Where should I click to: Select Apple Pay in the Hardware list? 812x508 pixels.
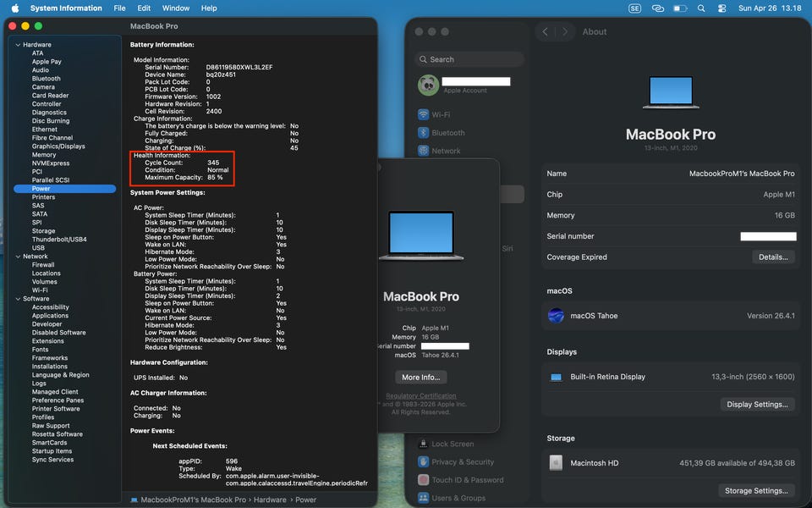[x=47, y=62]
